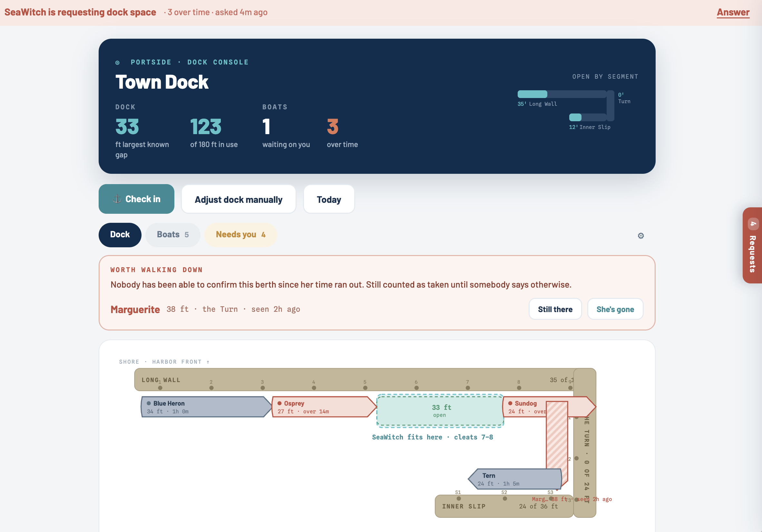
Task: Click Inner Slip cleat S2 marker
Action: tap(505, 498)
